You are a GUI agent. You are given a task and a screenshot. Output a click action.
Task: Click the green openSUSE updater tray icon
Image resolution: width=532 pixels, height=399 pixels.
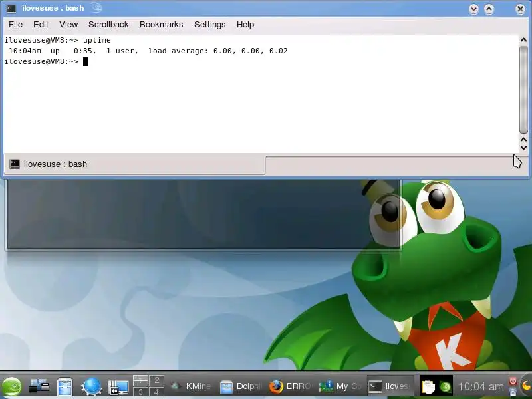tap(445, 387)
